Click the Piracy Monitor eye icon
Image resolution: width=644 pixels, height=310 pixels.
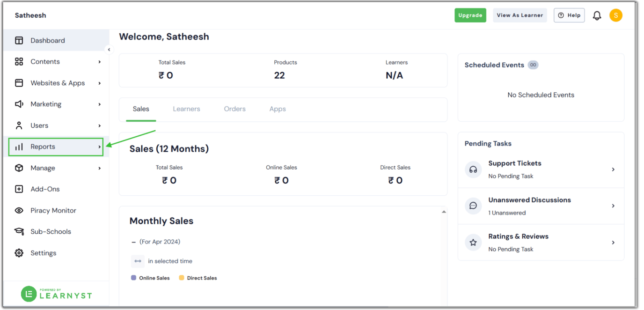[19, 211]
